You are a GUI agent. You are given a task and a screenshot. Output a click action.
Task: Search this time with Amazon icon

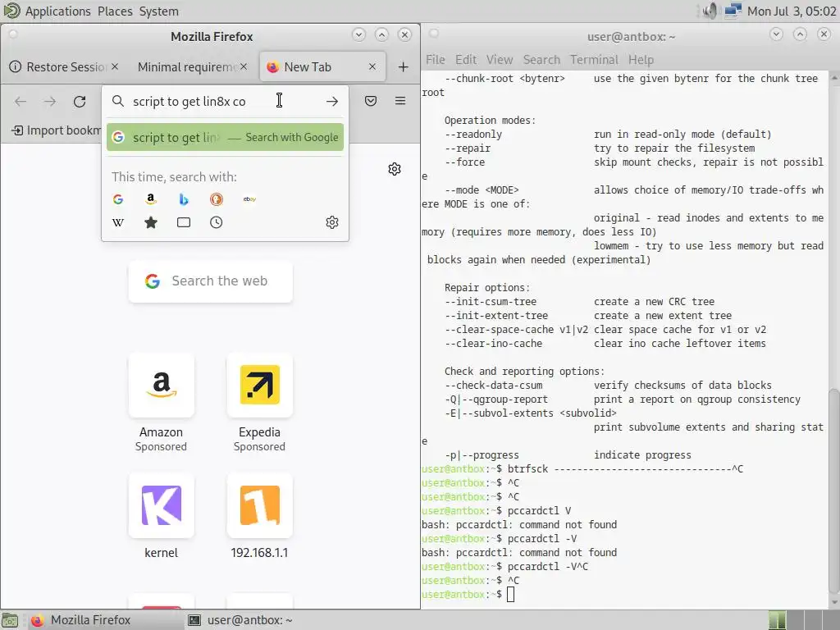pyautogui.click(x=151, y=199)
